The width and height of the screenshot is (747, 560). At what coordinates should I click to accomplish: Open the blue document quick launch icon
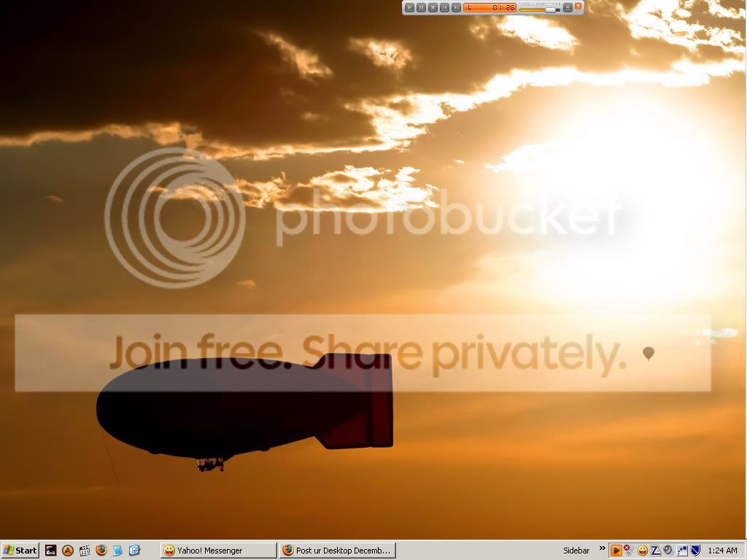(x=117, y=551)
